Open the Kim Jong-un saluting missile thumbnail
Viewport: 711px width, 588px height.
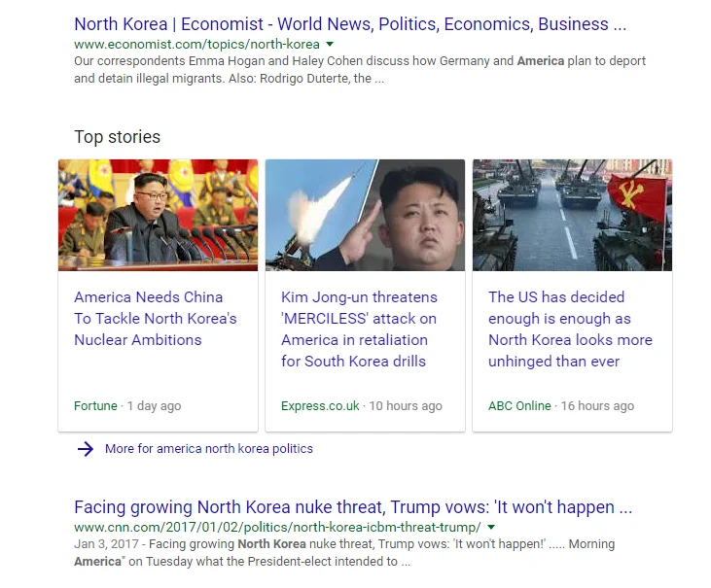click(x=365, y=215)
